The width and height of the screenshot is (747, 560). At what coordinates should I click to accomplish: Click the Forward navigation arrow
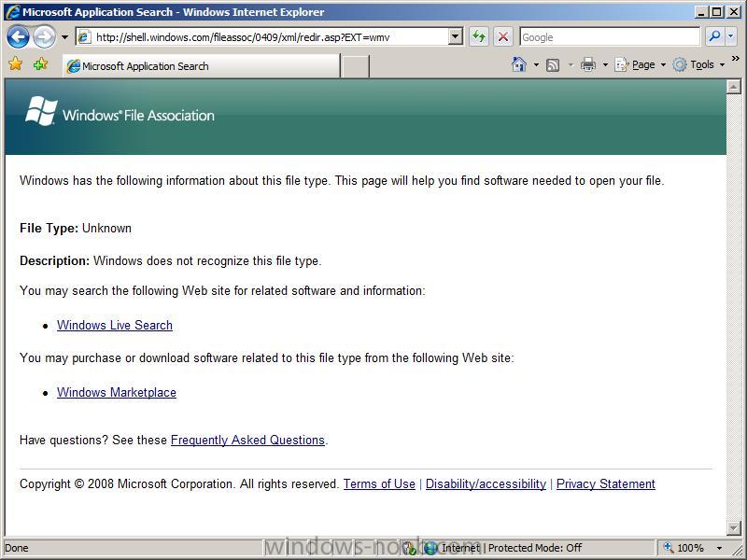(44, 36)
